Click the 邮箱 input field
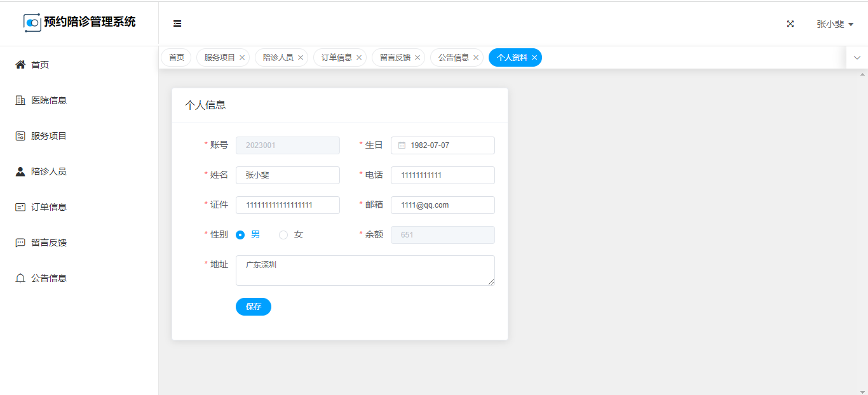Viewport: 868px width, 395px height. click(443, 205)
